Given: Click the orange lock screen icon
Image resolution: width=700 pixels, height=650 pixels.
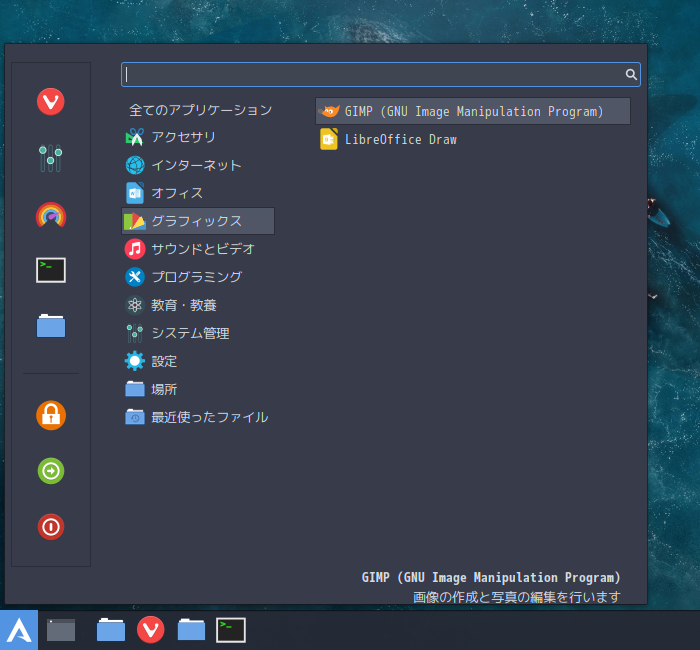Looking at the screenshot, I should (x=51, y=415).
